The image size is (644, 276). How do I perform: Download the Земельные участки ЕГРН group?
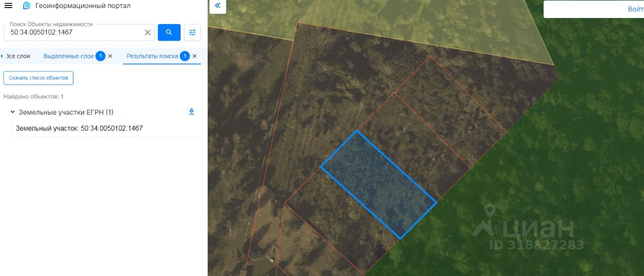(x=191, y=112)
